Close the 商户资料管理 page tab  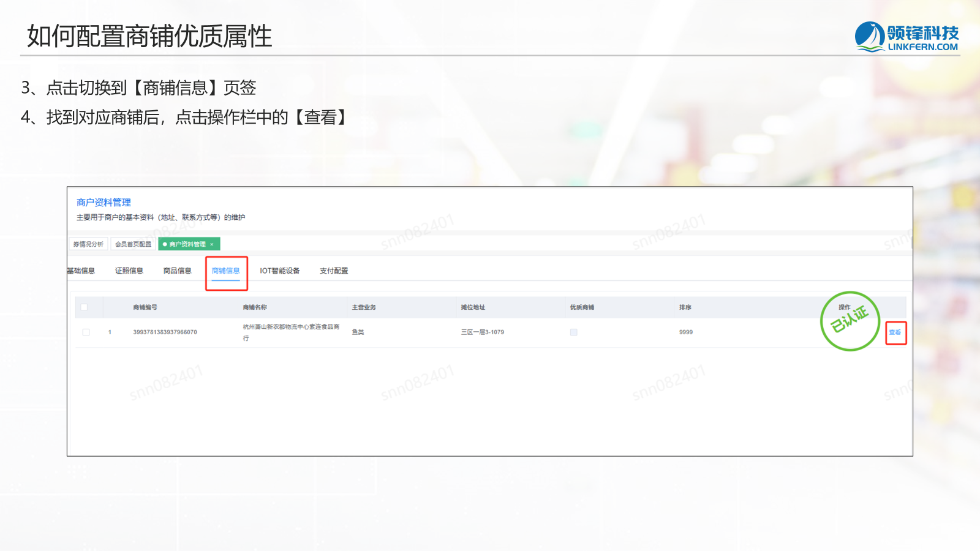coord(212,244)
